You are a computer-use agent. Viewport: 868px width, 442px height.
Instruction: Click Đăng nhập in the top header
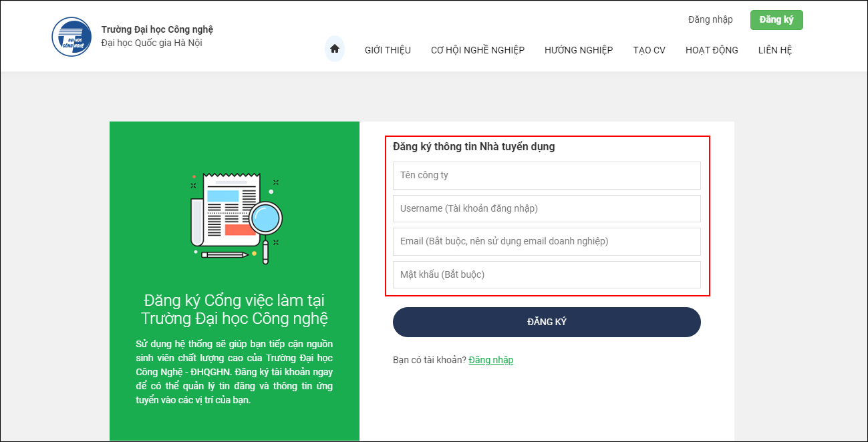pyautogui.click(x=710, y=19)
